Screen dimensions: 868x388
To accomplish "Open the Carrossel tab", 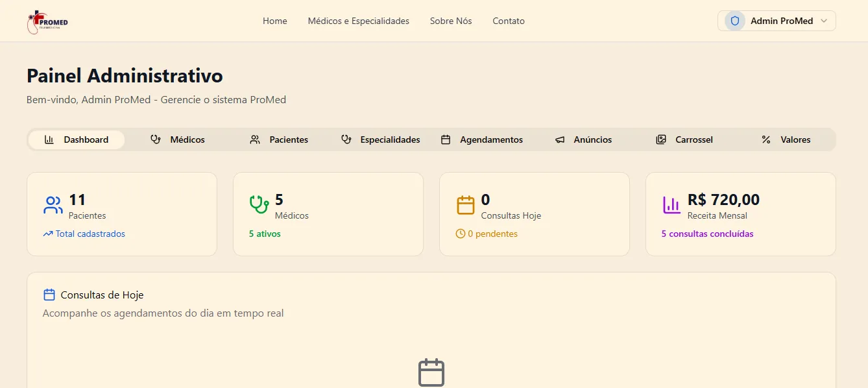I will point(684,139).
